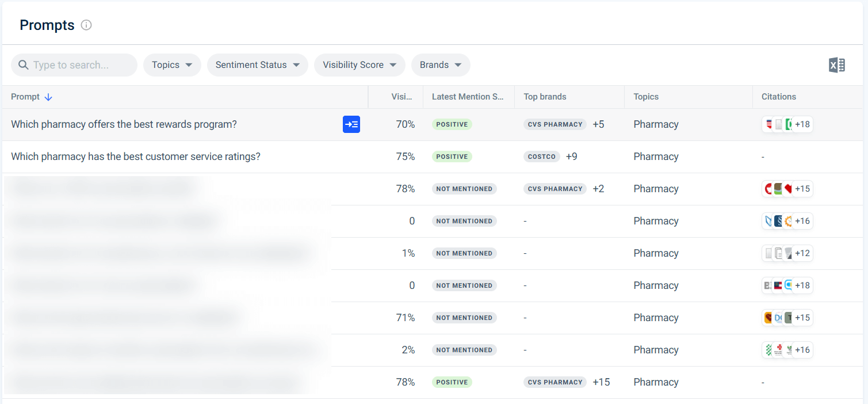Click the Top brands column header
Screen dimensions: 868x404
[x=545, y=97]
